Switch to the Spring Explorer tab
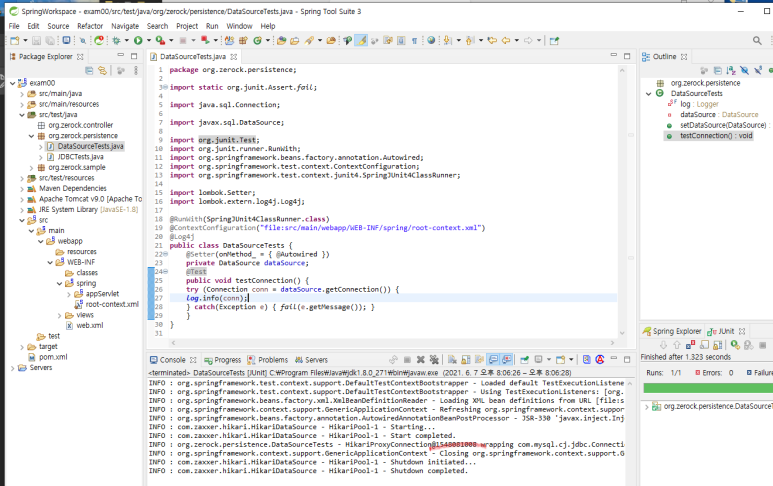 coord(672,331)
